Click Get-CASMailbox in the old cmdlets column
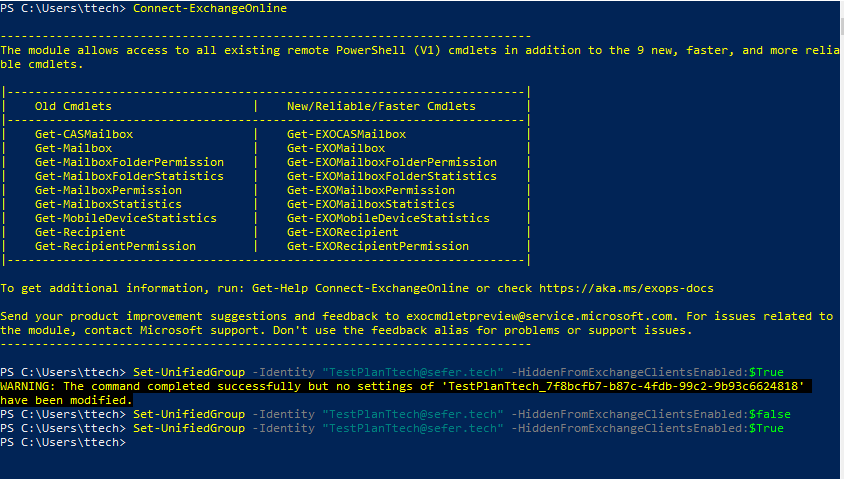Screen dimensions: 844x479 click(83, 134)
